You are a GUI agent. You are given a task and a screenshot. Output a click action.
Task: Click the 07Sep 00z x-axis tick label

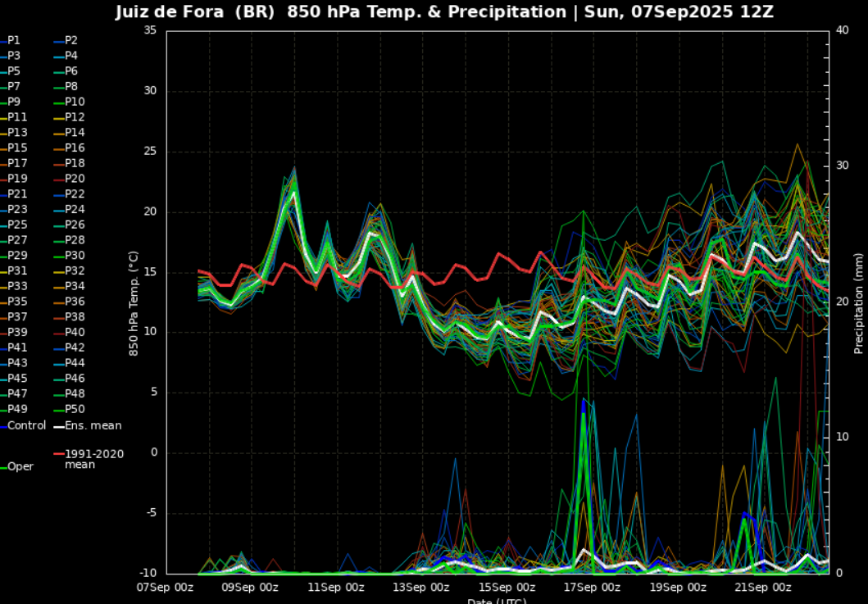(166, 587)
